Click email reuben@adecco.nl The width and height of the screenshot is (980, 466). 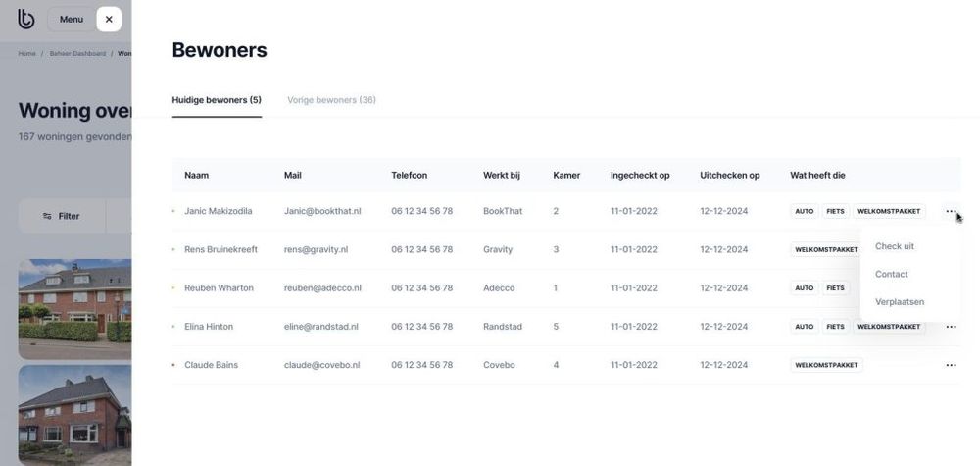pyautogui.click(x=322, y=288)
